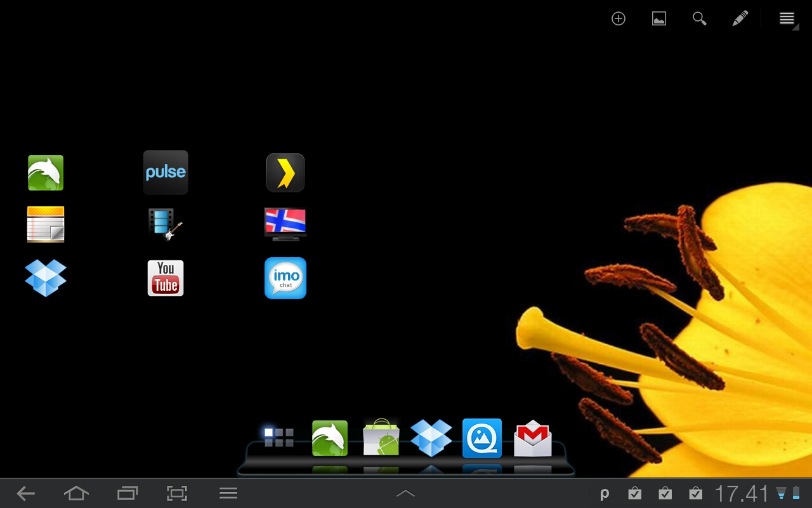Launch the Plex app with yellow chevron
Screen dimensions: 812x508
click(x=285, y=173)
